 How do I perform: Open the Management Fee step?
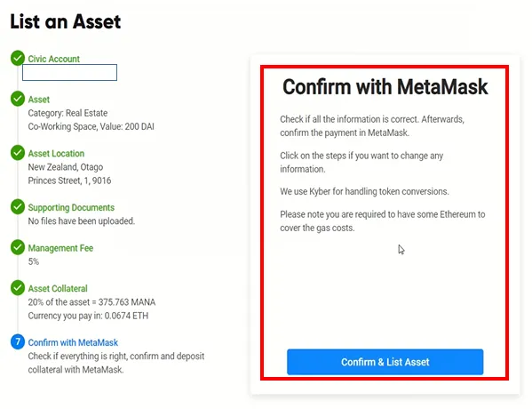click(60, 248)
